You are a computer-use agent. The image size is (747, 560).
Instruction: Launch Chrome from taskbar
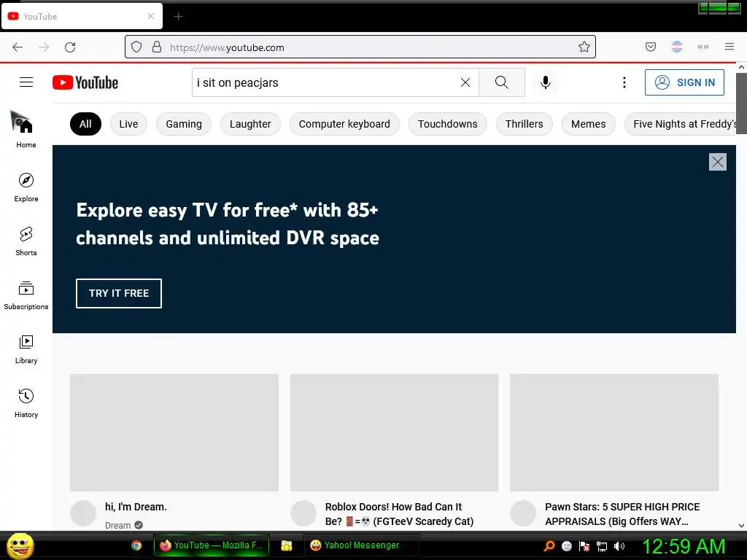136,545
